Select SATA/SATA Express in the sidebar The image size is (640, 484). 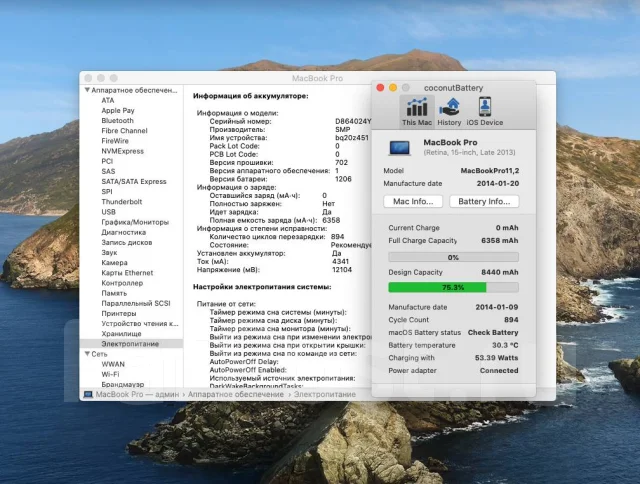133,182
